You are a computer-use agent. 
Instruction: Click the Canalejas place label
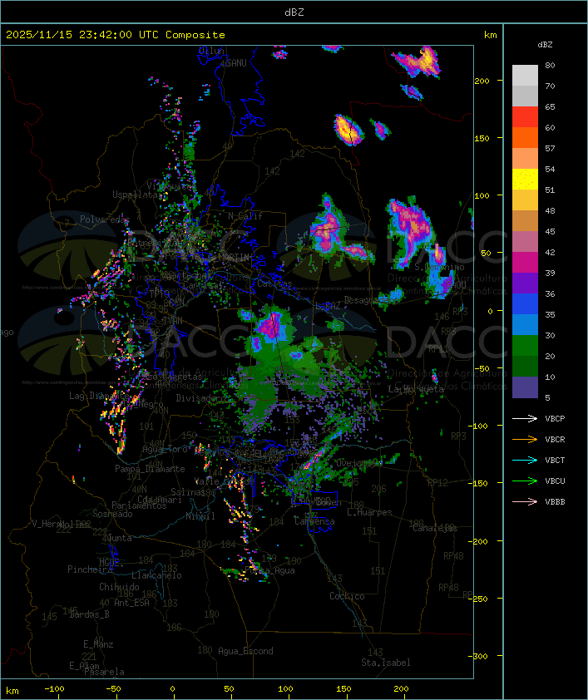(x=435, y=528)
